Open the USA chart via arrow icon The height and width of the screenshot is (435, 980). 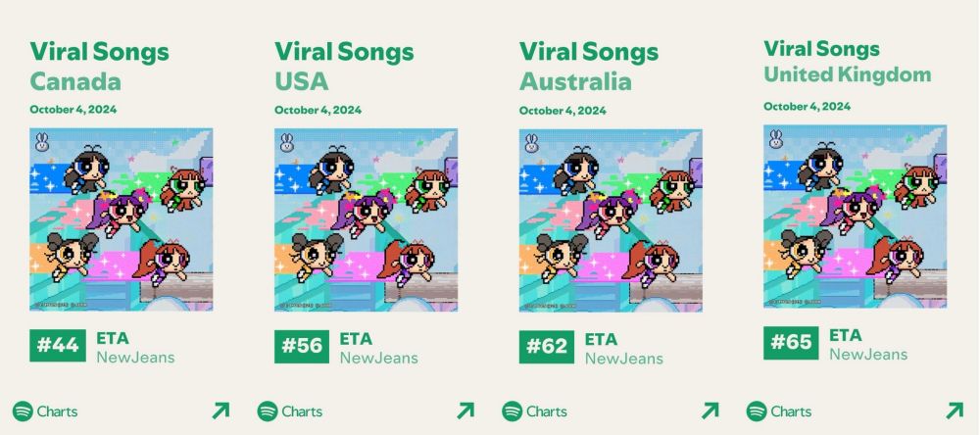coord(465,411)
